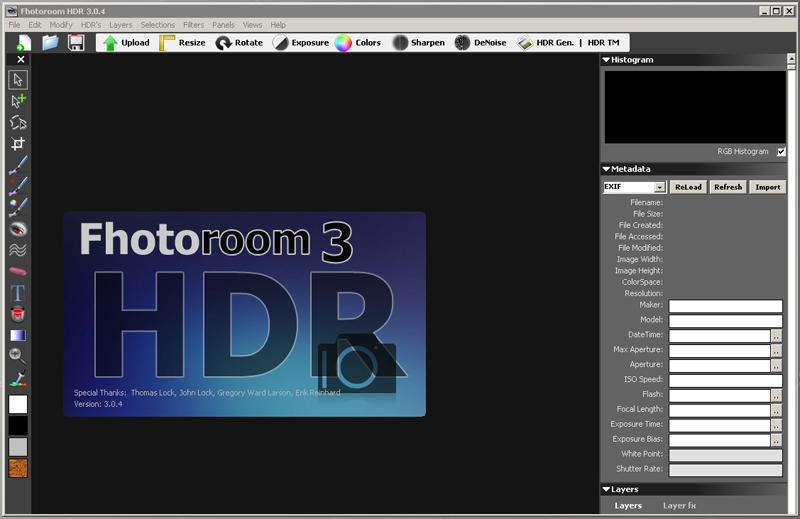This screenshot has width=800, height=519.
Task: Select the gradient tool
Action: click(x=18, y=335)
